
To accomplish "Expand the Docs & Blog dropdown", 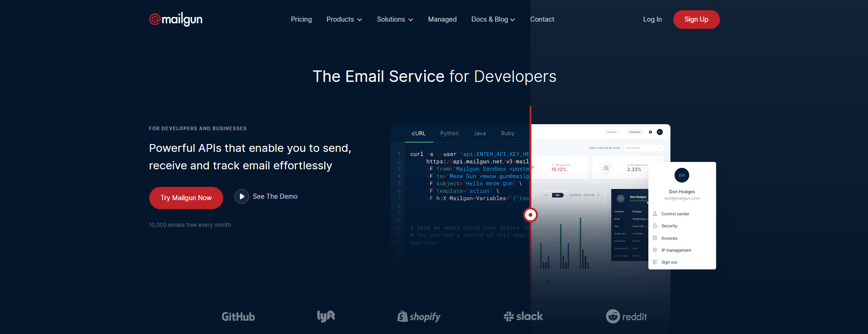I will click(493, 19).
